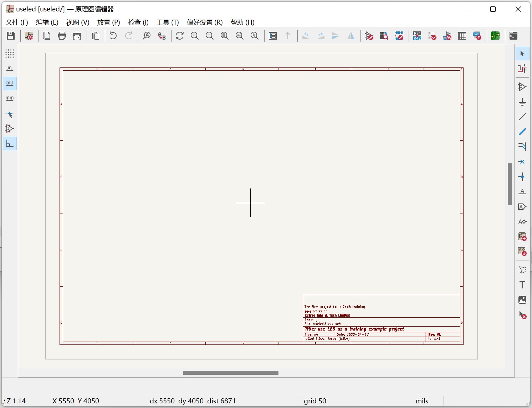Undo the last edit
Image resolution: width=532 pixels, height=408 pixels.
[113, 36]
